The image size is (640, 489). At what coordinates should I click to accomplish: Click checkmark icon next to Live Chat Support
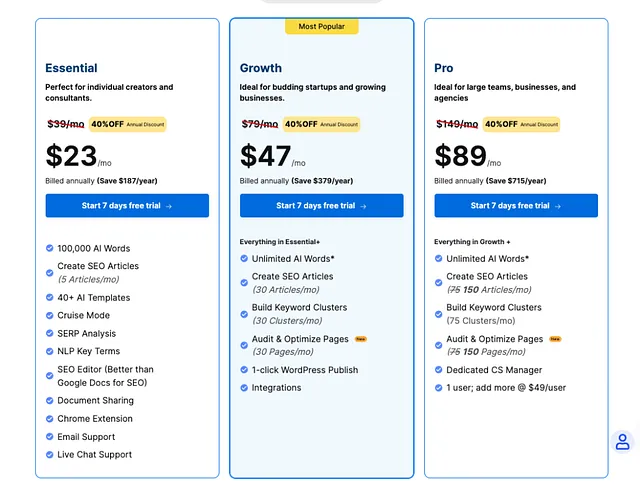tap(49, 455)
